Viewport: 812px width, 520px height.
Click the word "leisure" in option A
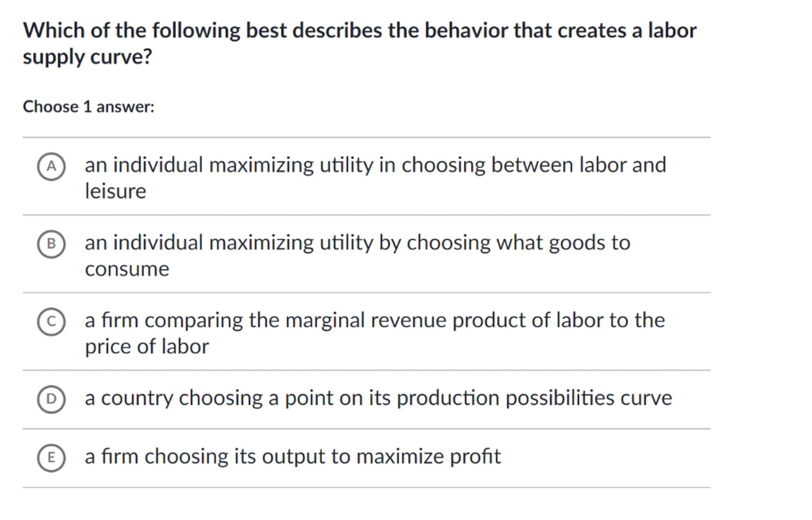pyautogui.click(x=115, y=191)
